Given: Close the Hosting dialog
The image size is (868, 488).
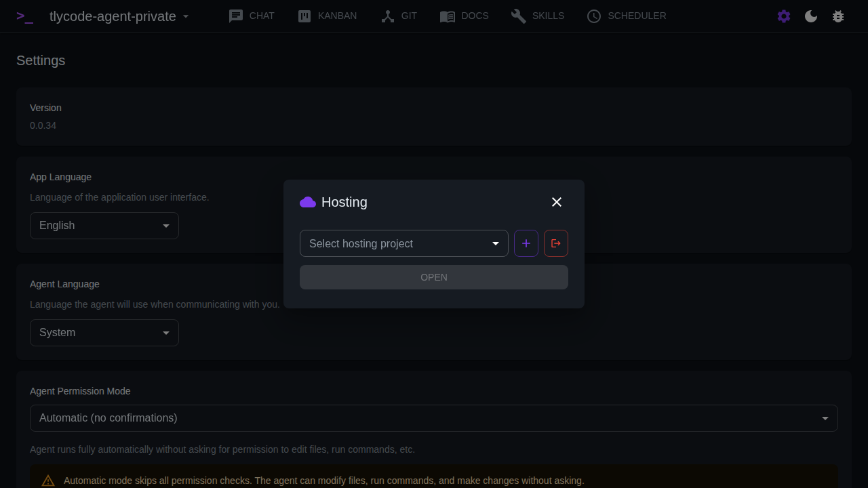Looking at the screenshot, I should (x=557, y=202).
